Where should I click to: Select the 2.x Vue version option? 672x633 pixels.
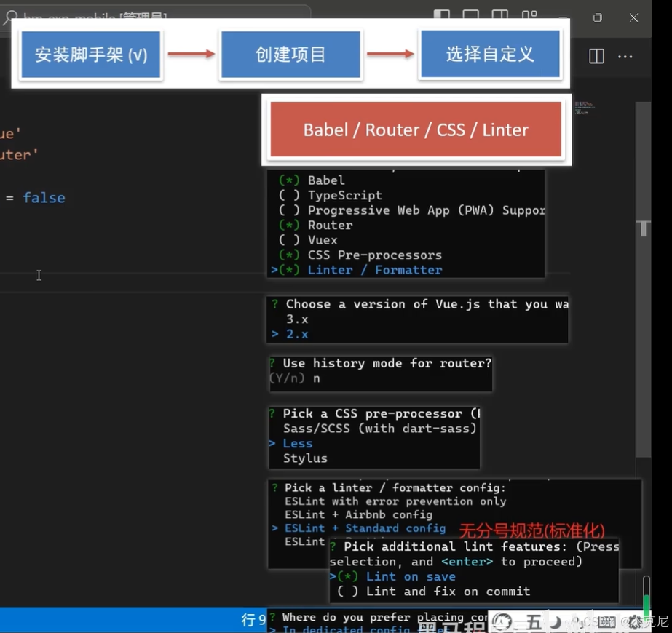click(x=297, y=335)
